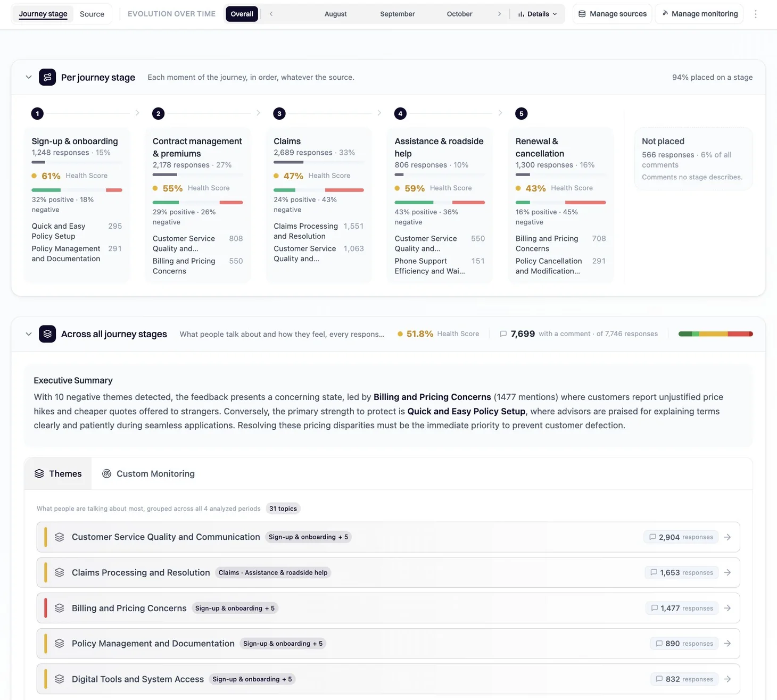
Task: Open Renewal & cancellation stage card
Action: pos(560,205)
